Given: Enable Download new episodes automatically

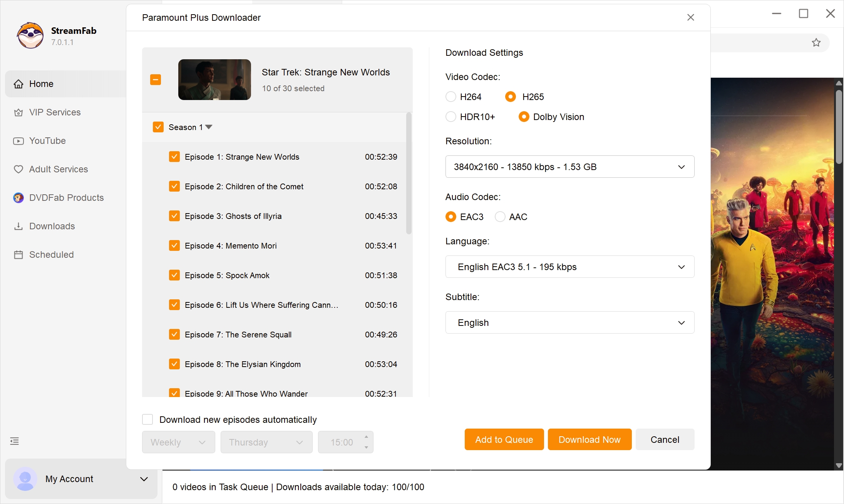Looking at the screenshot, I should [147, 419].
